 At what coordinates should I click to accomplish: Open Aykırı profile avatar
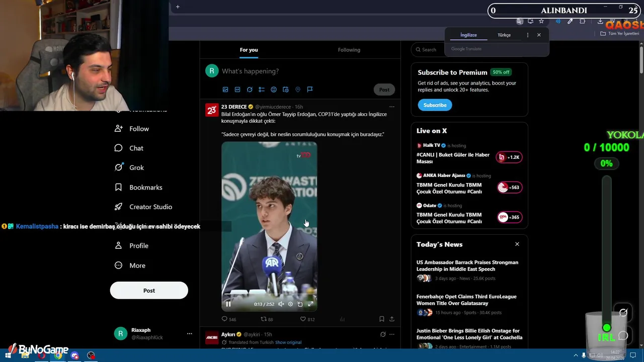(212, 337)
